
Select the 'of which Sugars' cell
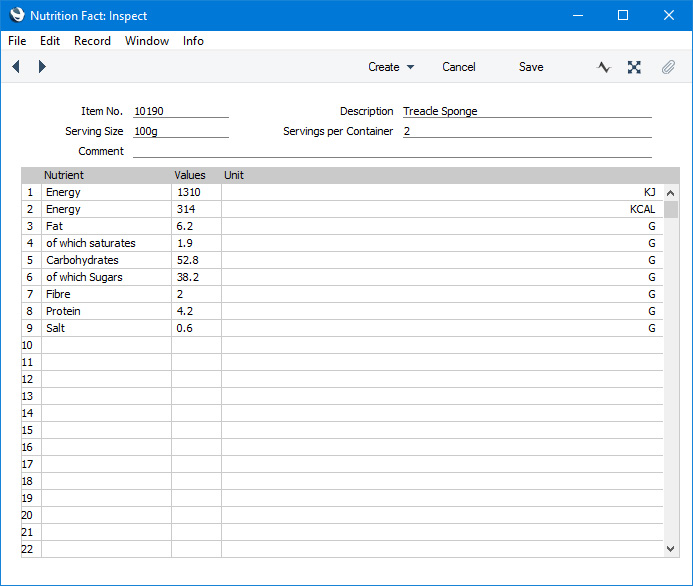pyautogui.click(x=107, y=277)
